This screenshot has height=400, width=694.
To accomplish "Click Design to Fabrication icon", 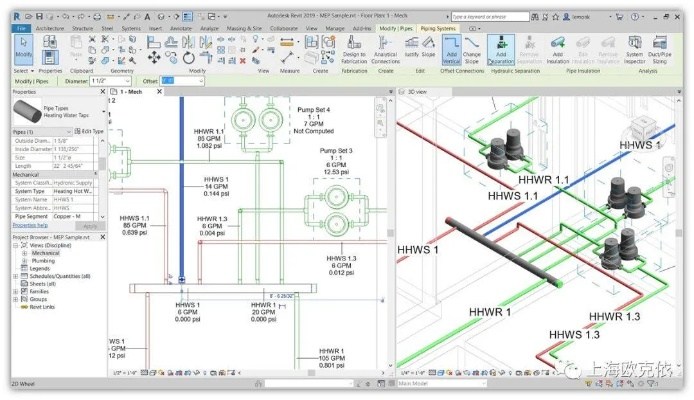I will tap(353, 48).
